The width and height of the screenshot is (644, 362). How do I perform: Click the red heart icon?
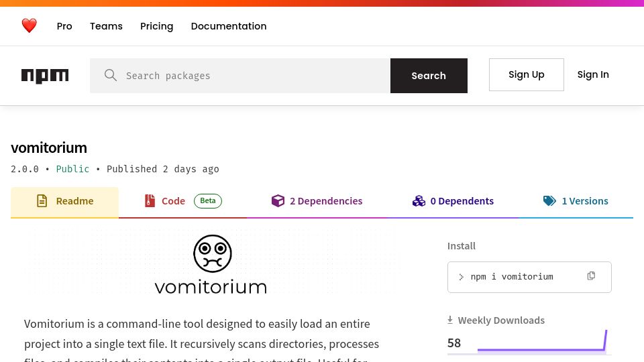click(29, 26)
